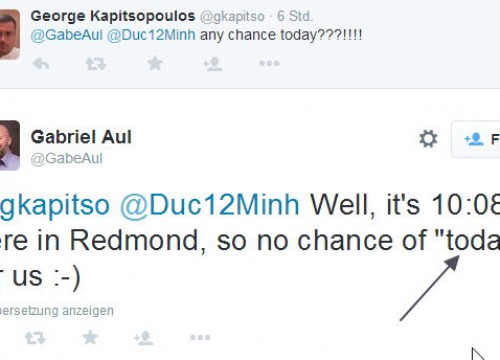
Task: Retweet Gabriel Aul's reply
Action: [35, 338]
